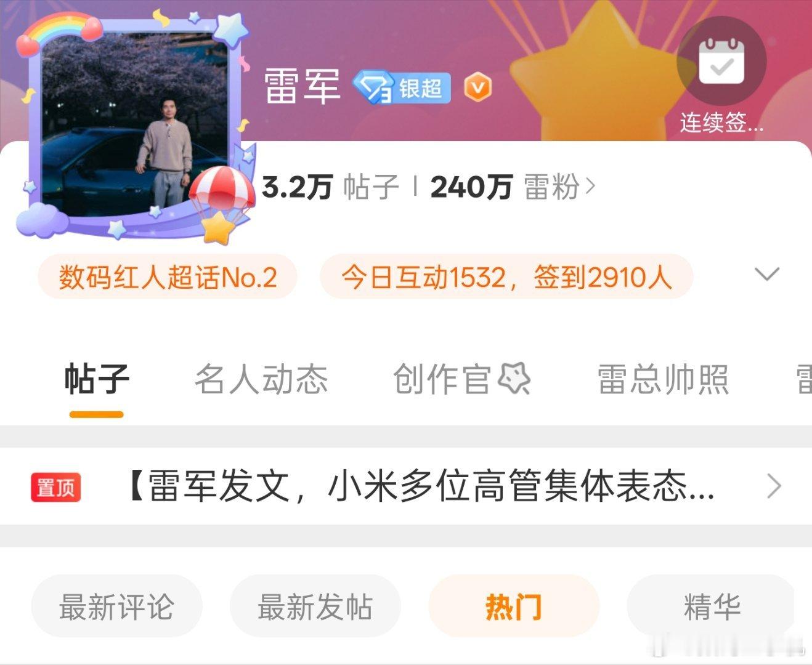812x665 pixels.
Task: Open the 240万 雷粉 followers list arrow
Action: click(590, 186)
